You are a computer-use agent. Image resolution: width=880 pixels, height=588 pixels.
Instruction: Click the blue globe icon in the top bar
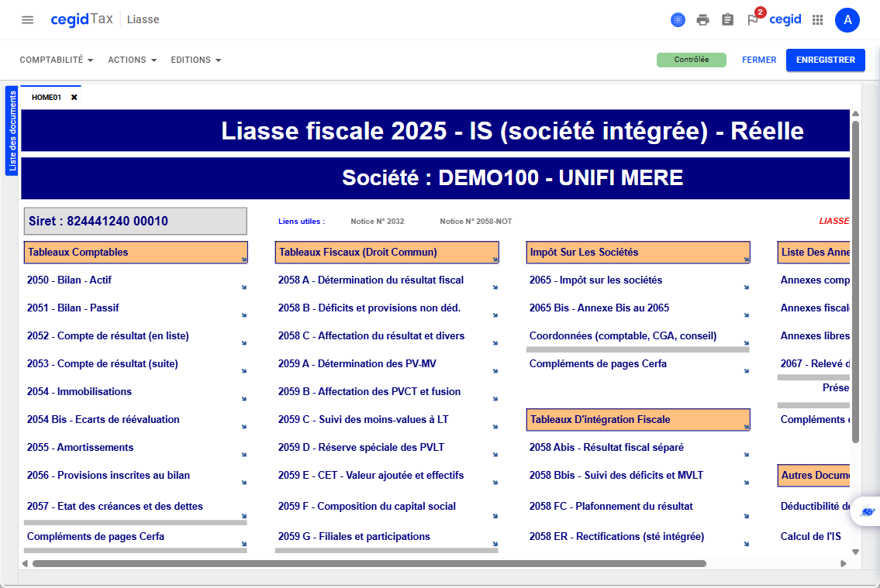pyautogui.click(x=678, y=19)
